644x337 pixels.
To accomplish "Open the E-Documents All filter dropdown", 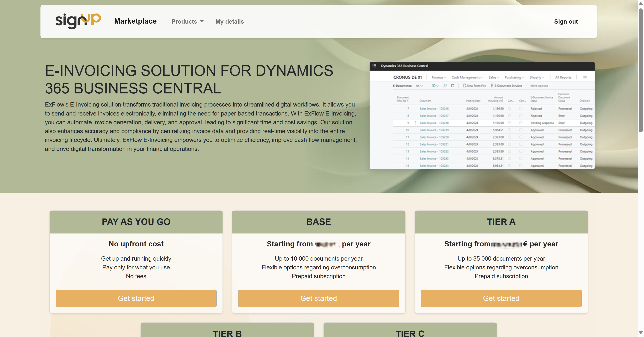I will click(x=419, y=86).
